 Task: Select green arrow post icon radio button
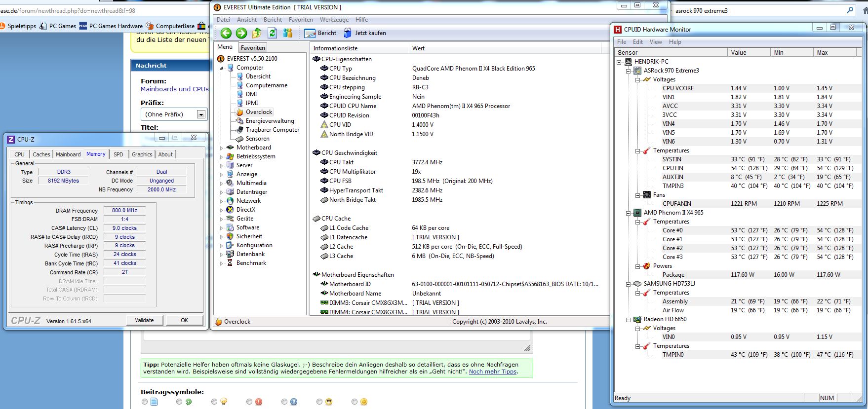pyautogui.click(x=179, y=402)
